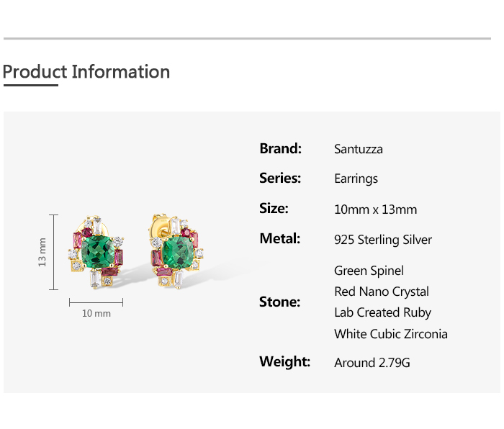Click the 10 mm width dimension label
The image size is (504, 429).
pos(96,314)
